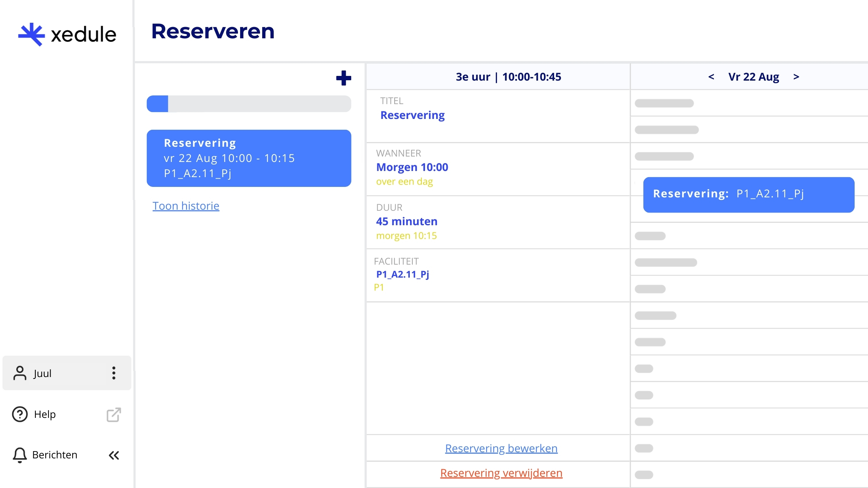868x488 pixels.
Task: Click the xedule logo
Action: pos(67,34)
